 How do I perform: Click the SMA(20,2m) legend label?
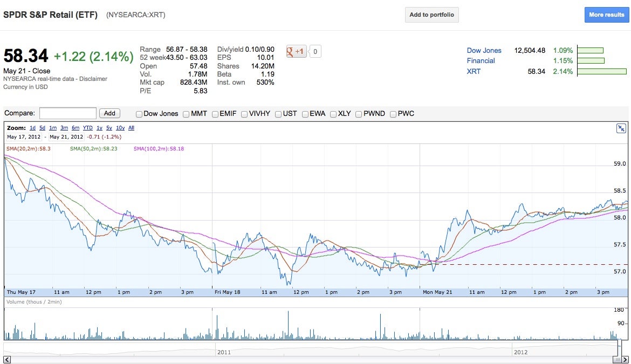(29, 149)
